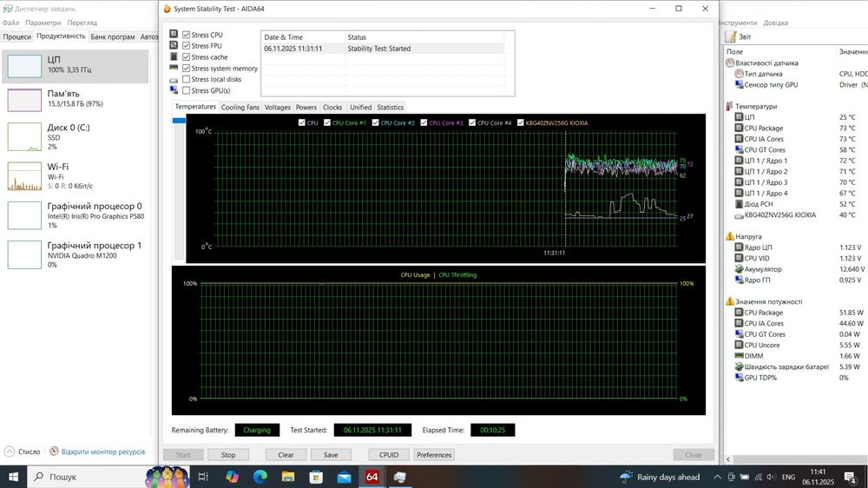Viewport: 868px width, 488px height.
Task: Toggle KBG40ZNV256G KIOXIA graph checkbox
Action: click(520, 122)
